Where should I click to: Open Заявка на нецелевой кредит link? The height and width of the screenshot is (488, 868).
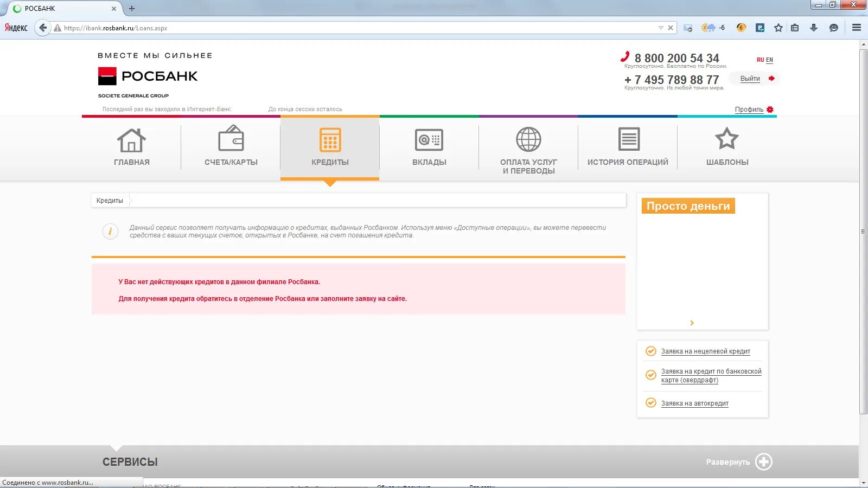[705, 351]
